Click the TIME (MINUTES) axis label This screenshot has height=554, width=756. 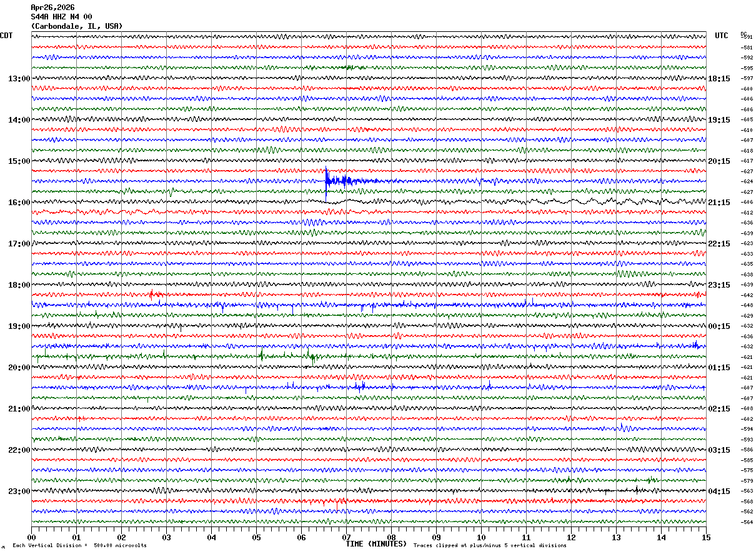click(376, 544)
